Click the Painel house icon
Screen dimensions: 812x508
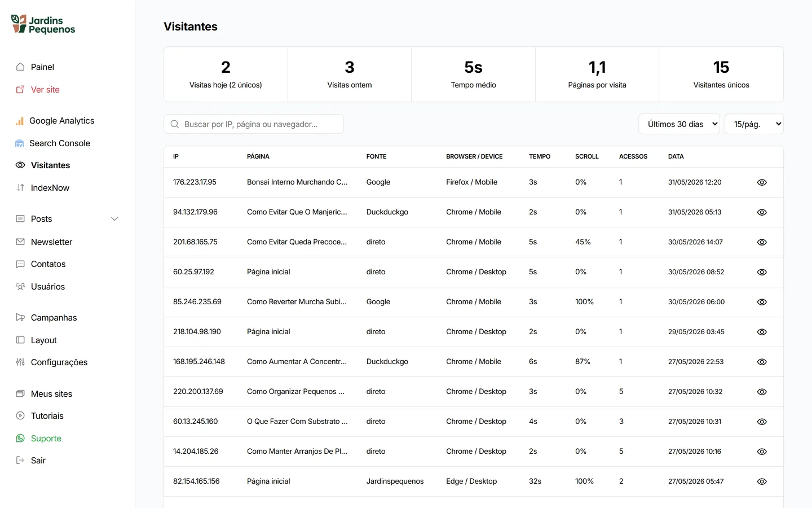click(x=20, y=67)
